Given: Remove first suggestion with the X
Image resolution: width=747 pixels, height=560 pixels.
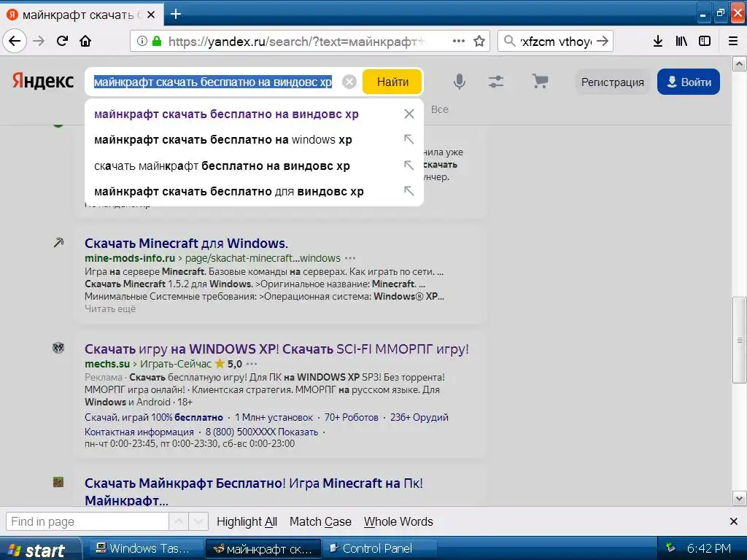Looking at the screenshot, I should 409,114.
